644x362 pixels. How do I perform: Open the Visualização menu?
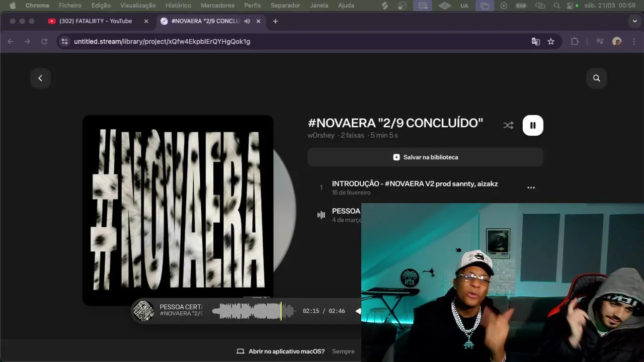point(138,6)
